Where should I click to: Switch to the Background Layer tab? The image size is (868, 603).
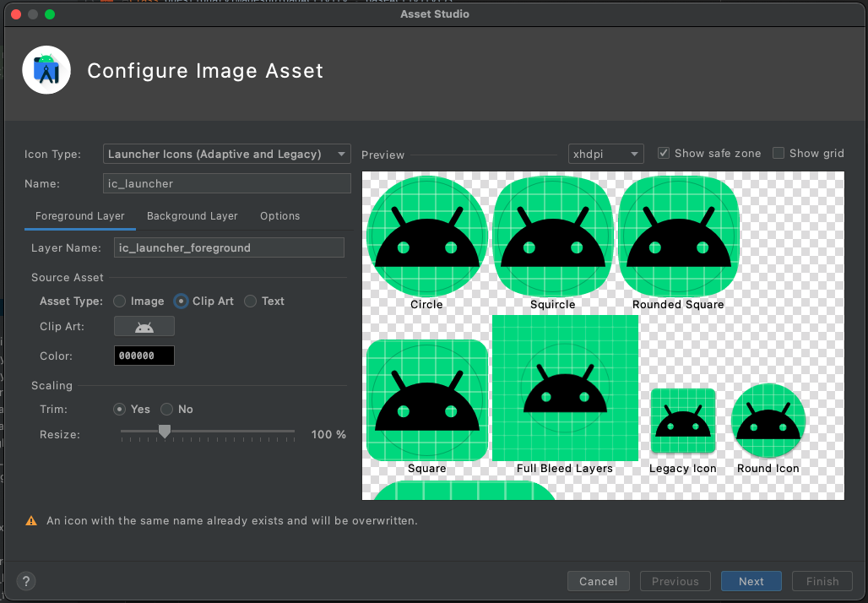(192, 216)
